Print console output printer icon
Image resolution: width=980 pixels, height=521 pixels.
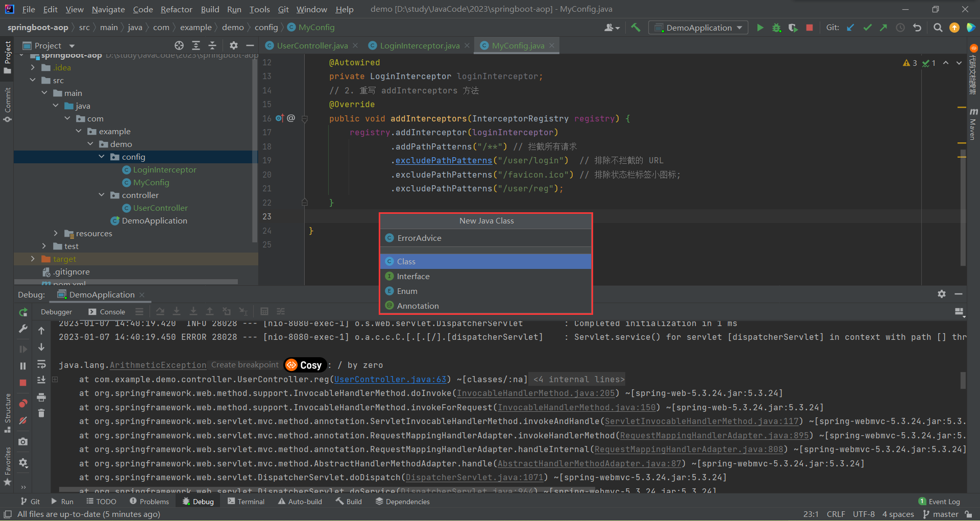pos(41,397)
